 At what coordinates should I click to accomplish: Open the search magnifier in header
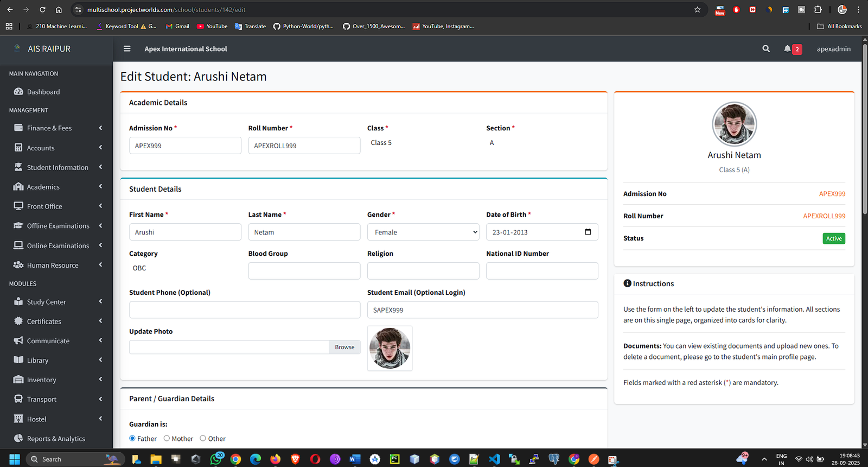[766, 49]
